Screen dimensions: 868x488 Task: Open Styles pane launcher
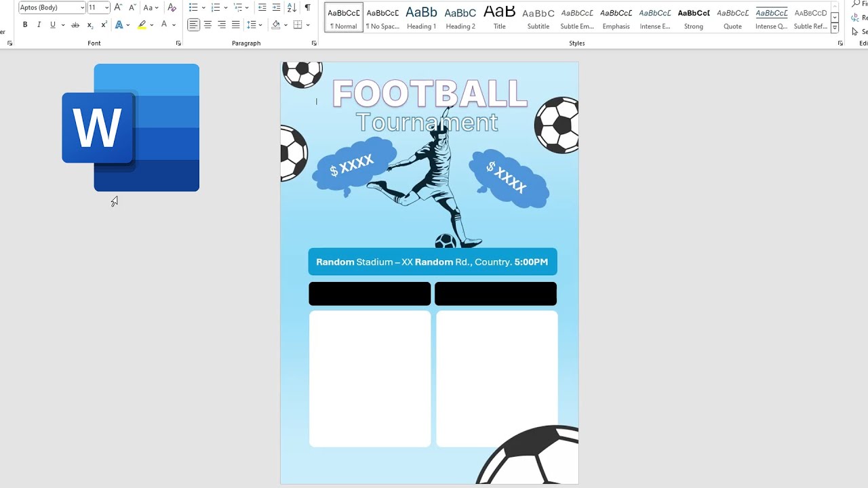point(840,43)
